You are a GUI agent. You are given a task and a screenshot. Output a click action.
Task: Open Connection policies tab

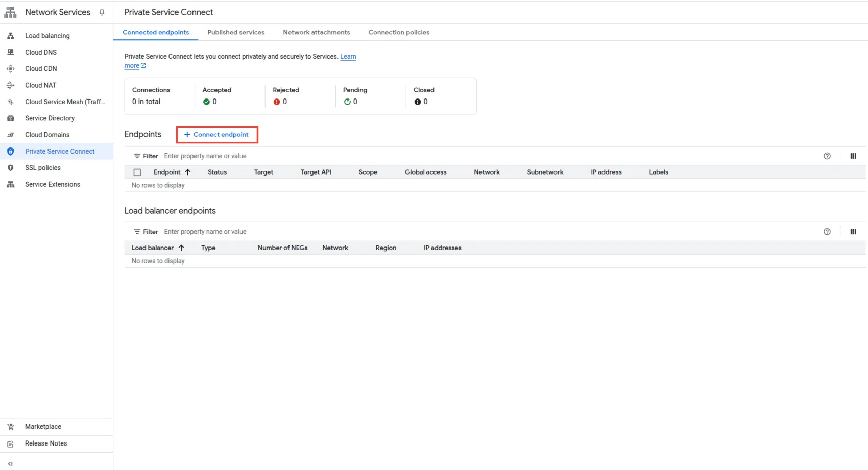click(x=398, y=32)
